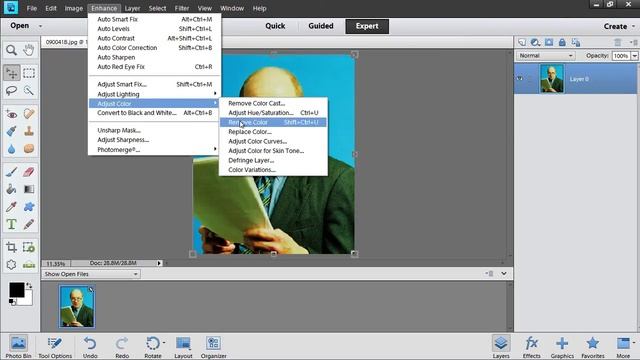Select the Eraser tool
The height and width of the screenshot is (360, 640).
pos(29,172)
